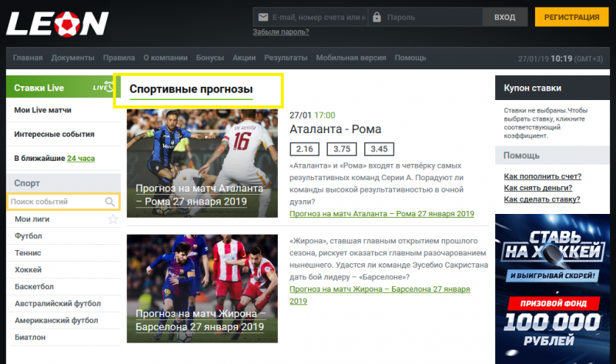Open green Прогноз на матч Аталанта – Рома link

[x=382, y=214]
